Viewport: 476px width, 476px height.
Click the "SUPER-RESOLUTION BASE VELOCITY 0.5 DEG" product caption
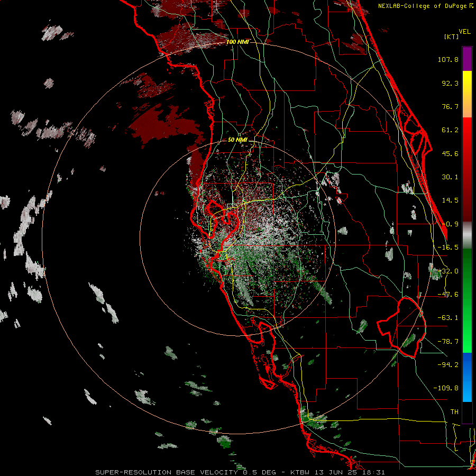click(186, 472)
